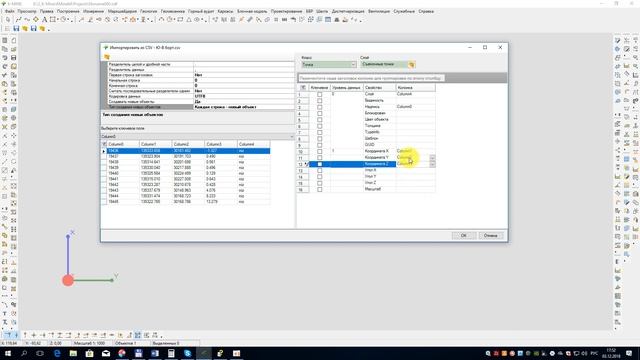
Task: Toggle key checkbox for Координата Y row
Action: [x=320, y=158]
